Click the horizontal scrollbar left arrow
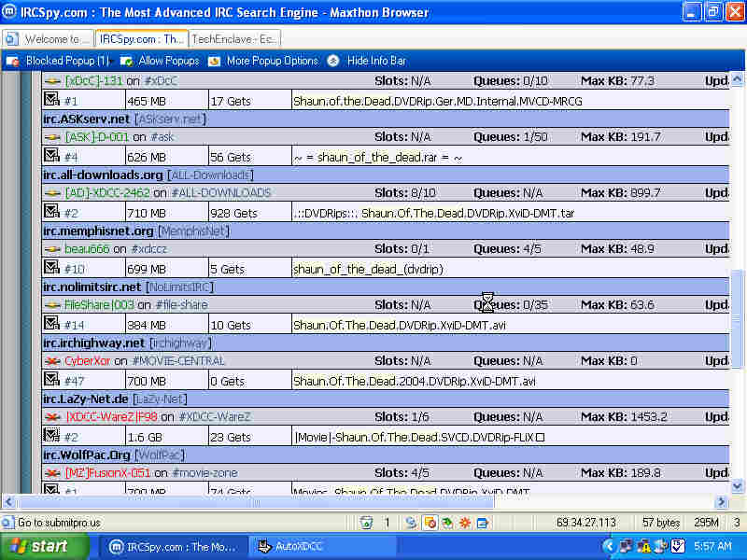Viewport: 747px width, 560px height. (8, 502)
